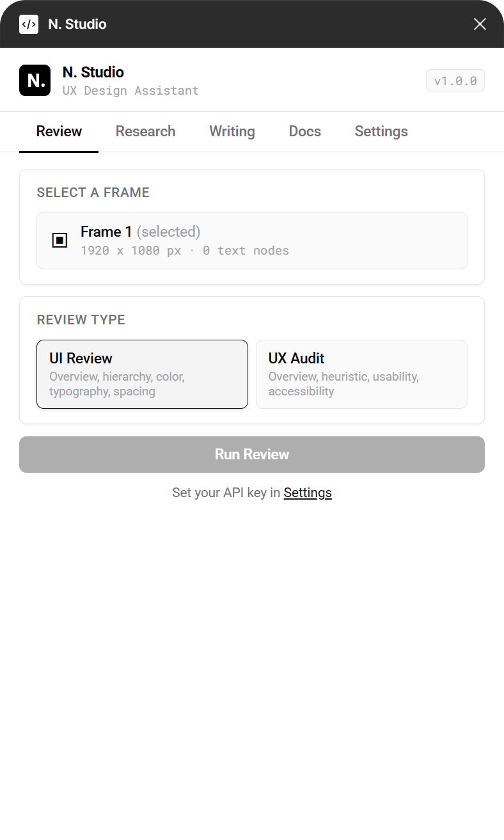Select the Review tab
504x840 pixels.
(58, 131)
